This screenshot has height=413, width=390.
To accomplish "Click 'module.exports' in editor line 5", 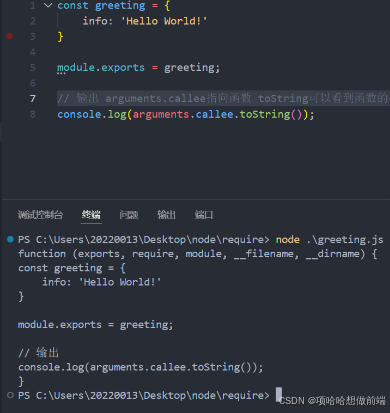I will pyautogui.click(x=101, y=68).
